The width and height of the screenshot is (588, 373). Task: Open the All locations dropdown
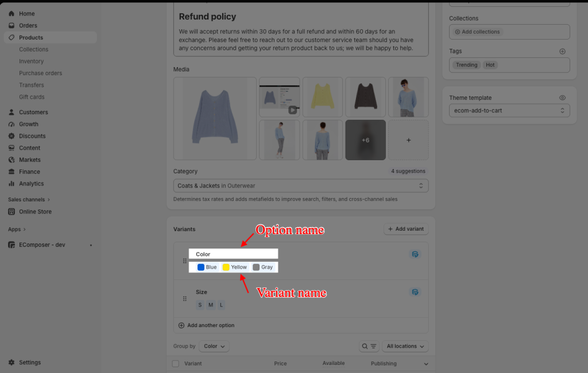405,347
